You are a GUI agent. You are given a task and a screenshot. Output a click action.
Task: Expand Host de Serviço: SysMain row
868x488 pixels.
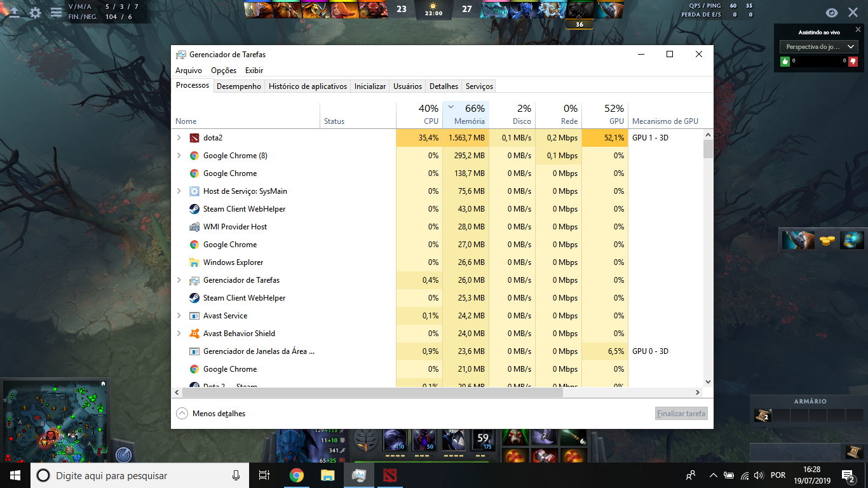(179, 191)
